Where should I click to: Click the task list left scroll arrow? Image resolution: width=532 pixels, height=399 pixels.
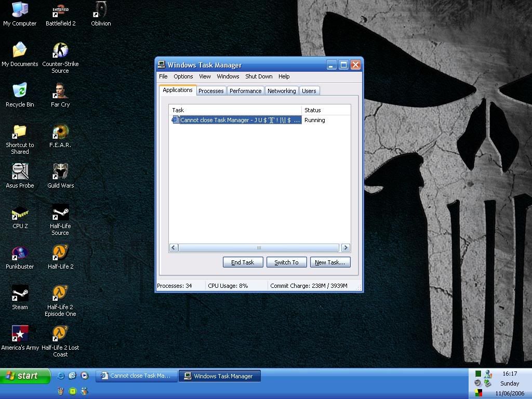[174, 248]
